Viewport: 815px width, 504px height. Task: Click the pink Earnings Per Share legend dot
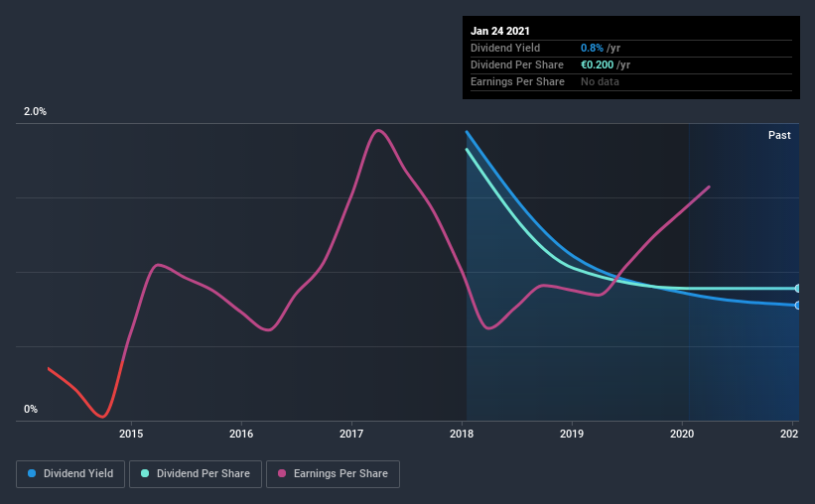tap(282, 473)
